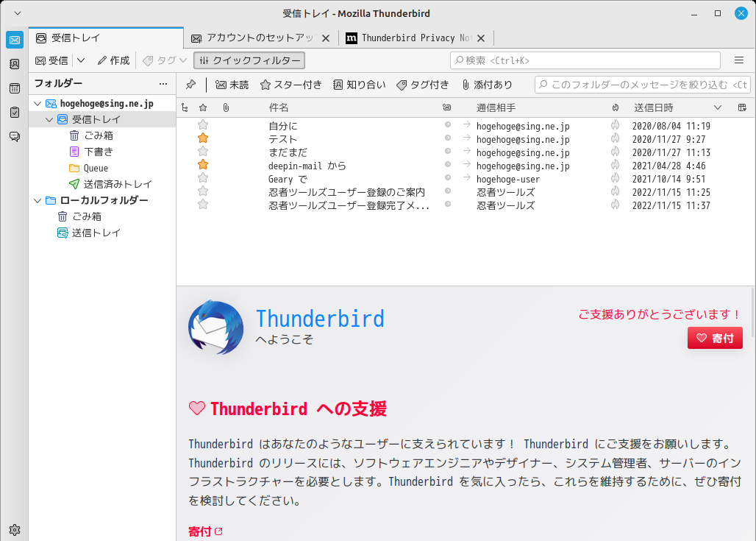Switch to the 受信トレイ tab
Screen dimensions: 756x541
point(106,38)
